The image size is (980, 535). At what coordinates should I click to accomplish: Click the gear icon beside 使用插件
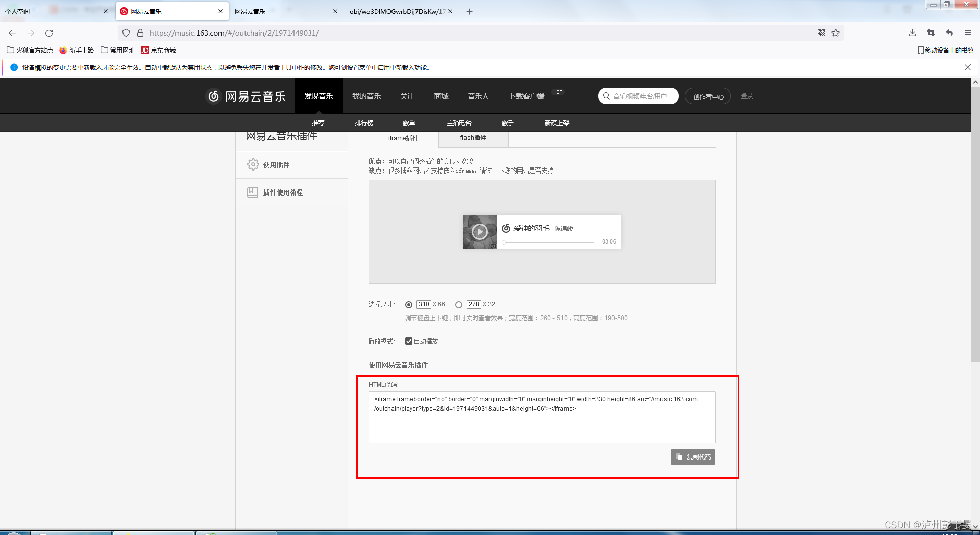click(x=253, y=164)
